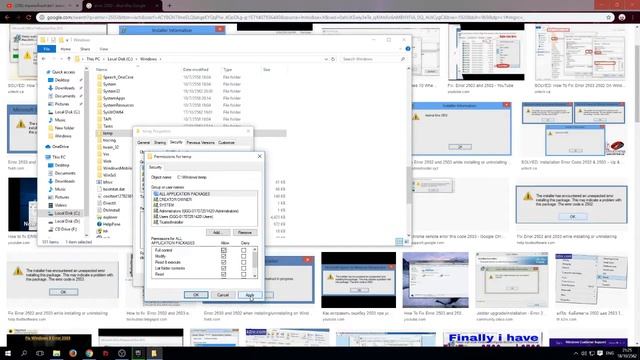The image size is (640, 360).
Task: Open the Previous Versions tab in temp Properties
Action: [200, 142]
